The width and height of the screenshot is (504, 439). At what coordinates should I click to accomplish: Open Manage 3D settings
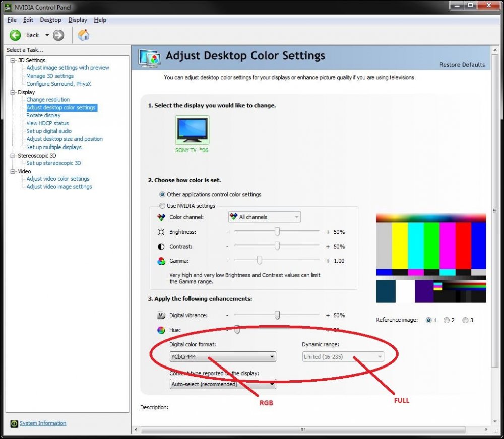point(50,76)
